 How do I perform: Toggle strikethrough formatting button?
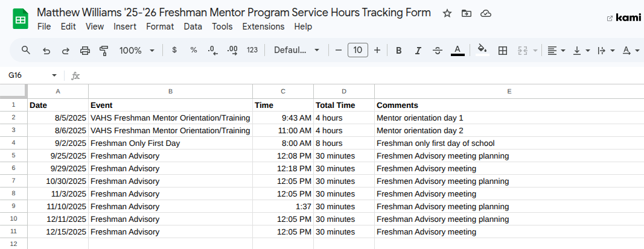[x=438, y=51]
